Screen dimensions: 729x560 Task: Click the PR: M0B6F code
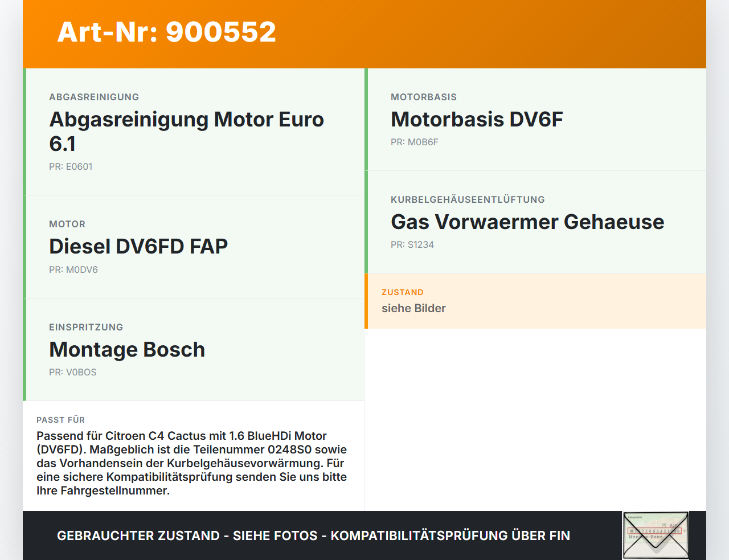[415, 142]
